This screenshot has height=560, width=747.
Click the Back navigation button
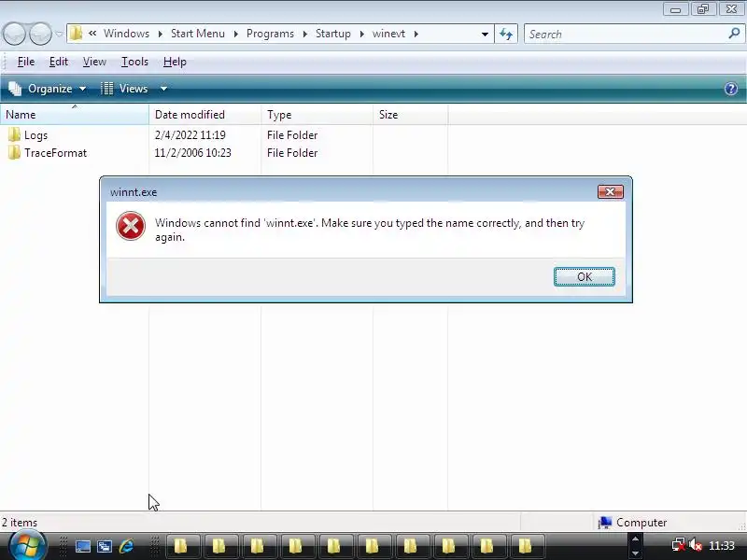14,34
